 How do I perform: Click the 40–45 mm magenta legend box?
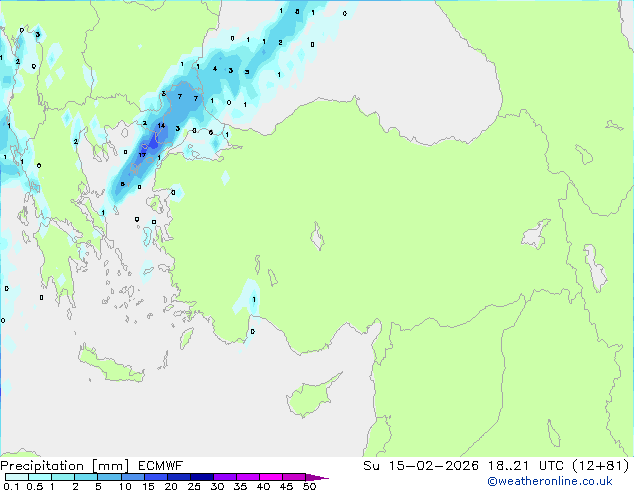point(271,477)
